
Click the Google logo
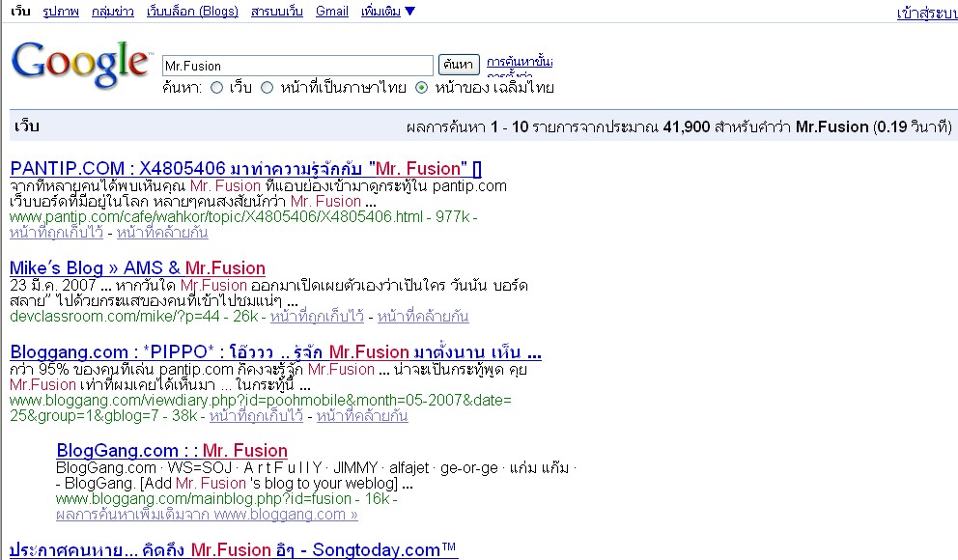pos(80,64)
